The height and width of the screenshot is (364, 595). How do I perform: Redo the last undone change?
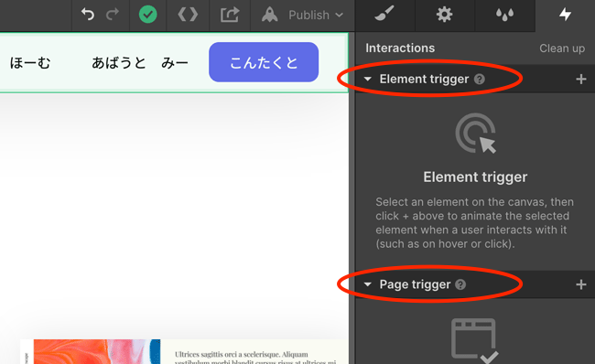pyautogui.click(x=113, y=15)
